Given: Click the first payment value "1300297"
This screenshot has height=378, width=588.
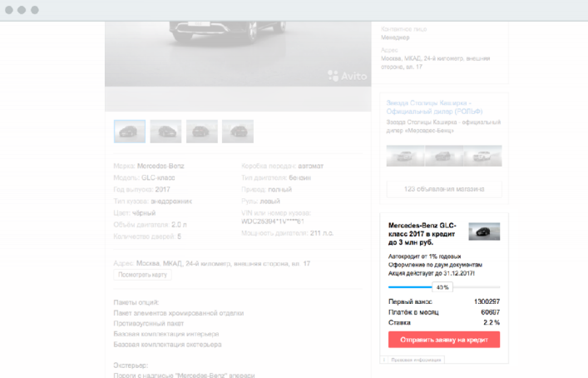Looking at the screenshot, I should pyautogui.click(x=487, y=301).
